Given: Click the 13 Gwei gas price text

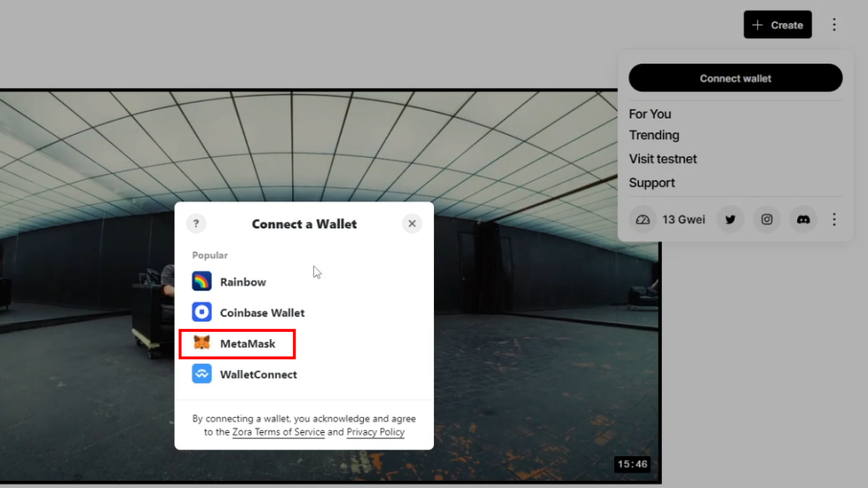Looking at the screenshot, I should 684,220.
